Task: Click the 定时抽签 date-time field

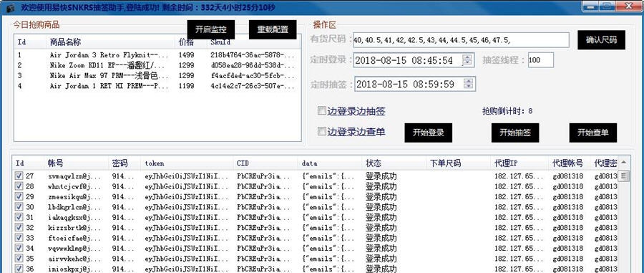Action: (415, 85)
